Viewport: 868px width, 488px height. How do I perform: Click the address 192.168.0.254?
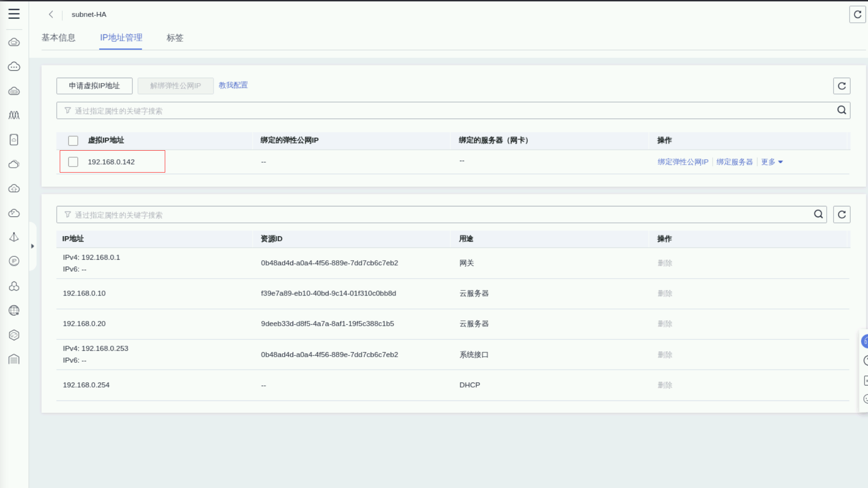(x=86, y=385)
